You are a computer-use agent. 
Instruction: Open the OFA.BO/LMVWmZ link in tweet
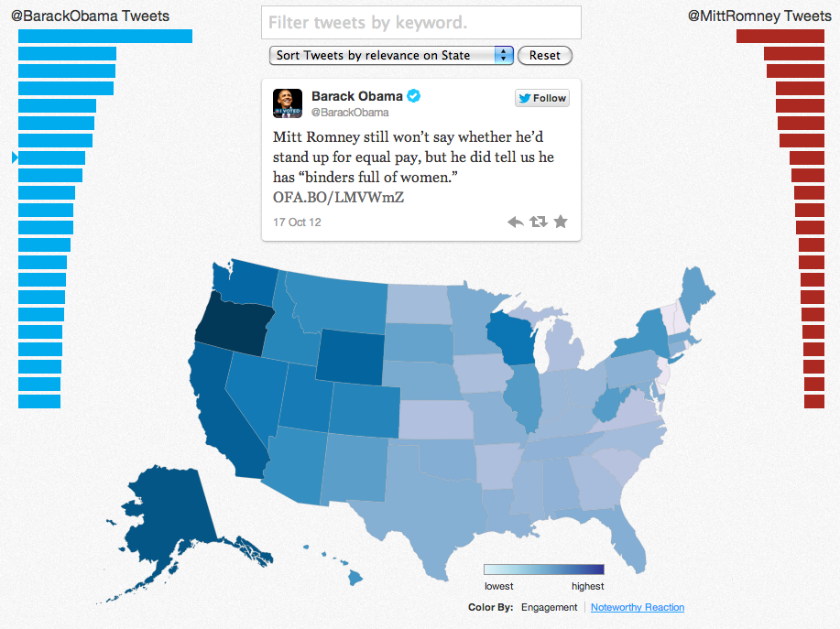tap(338, 198)
